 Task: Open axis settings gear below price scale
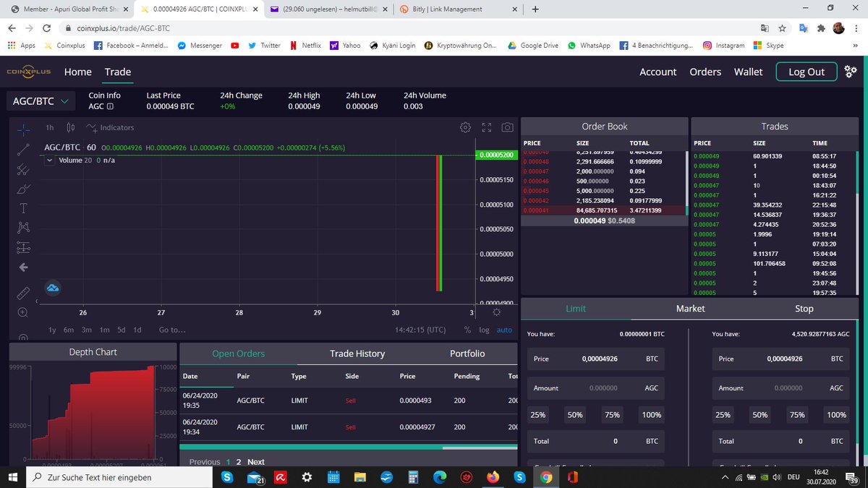496,312
